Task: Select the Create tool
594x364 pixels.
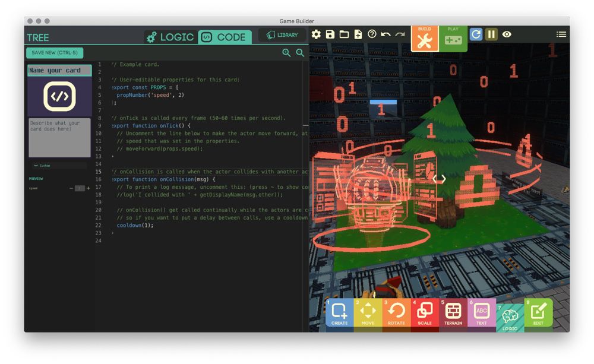Action: point(339,314)
